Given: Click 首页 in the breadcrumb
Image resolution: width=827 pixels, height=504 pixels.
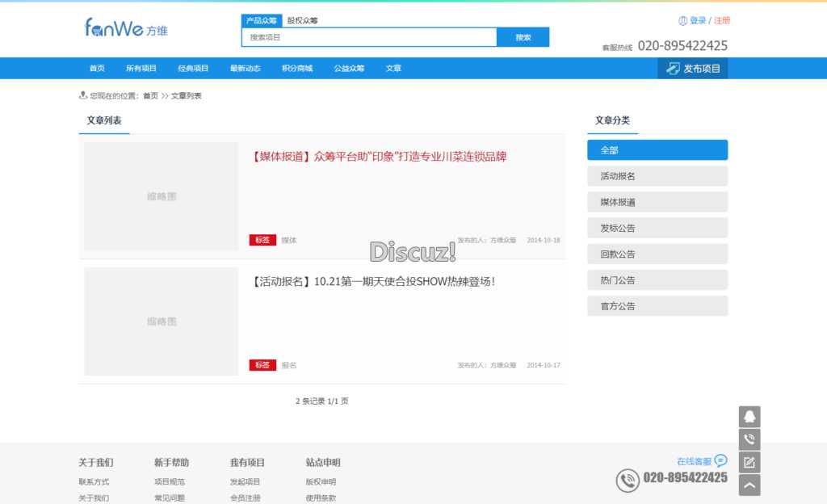Looking at the screenshot, I should click(x=150, y=95).
